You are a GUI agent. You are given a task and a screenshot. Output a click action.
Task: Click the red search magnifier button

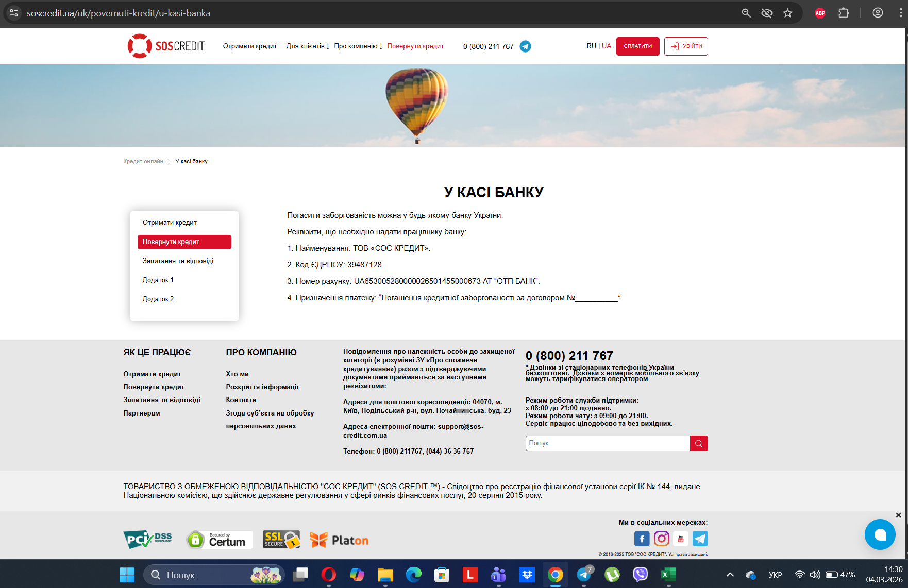(699, 443)
